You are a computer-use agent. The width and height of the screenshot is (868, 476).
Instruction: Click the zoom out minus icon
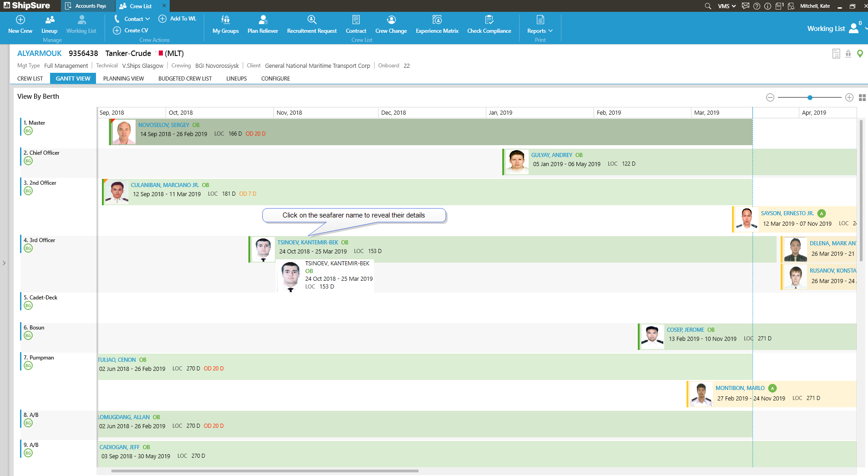pyautogui.click(x=770, y=97)
